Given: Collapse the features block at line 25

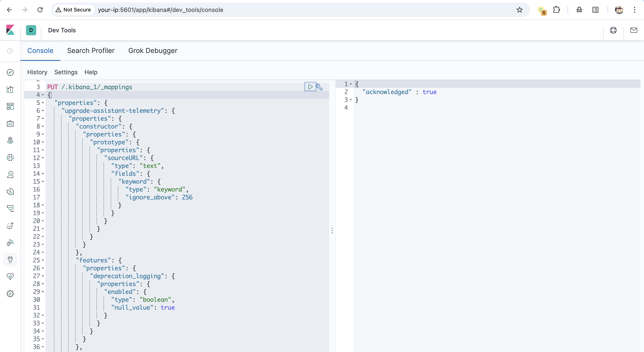Looking at the screenshot, I should click(43, 260).
